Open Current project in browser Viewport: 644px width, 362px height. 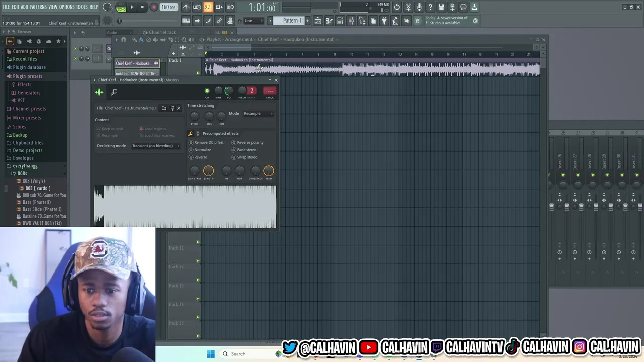click(x=29, y=51)
